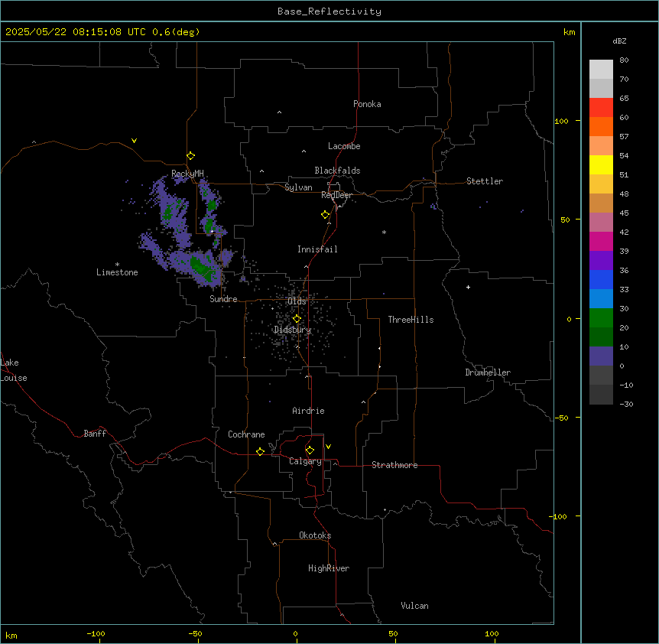Pick the red legend swatch for 60-65 dBZ
Image resolution: width=659 pixels, height=644 pixels.
[x=601, y=108]
